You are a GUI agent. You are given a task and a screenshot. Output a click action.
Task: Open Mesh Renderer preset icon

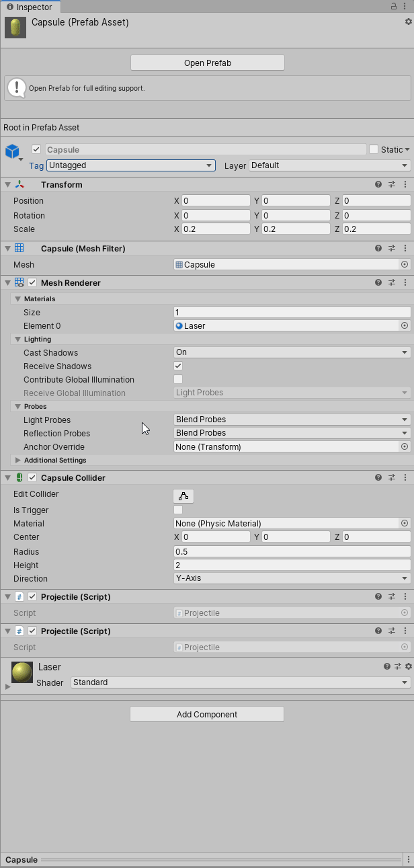392,282
